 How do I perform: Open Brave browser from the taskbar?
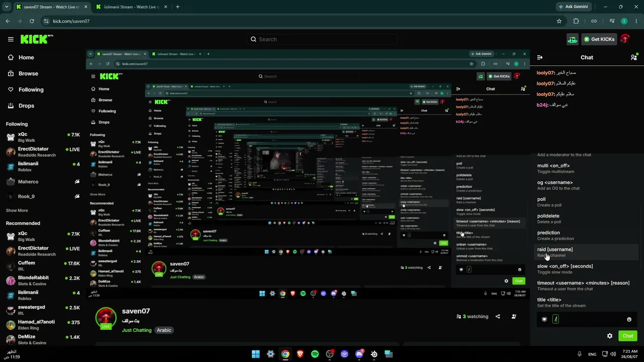point(300,354)
